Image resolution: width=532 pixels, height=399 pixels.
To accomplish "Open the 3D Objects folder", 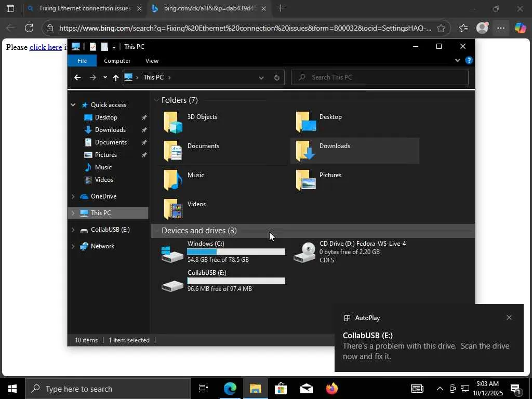I will tap(191, 122).
